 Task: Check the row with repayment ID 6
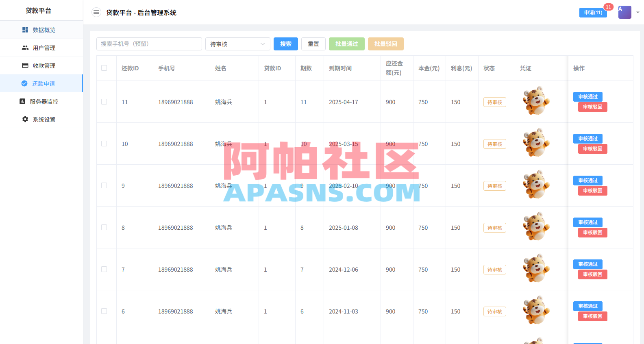104,311
